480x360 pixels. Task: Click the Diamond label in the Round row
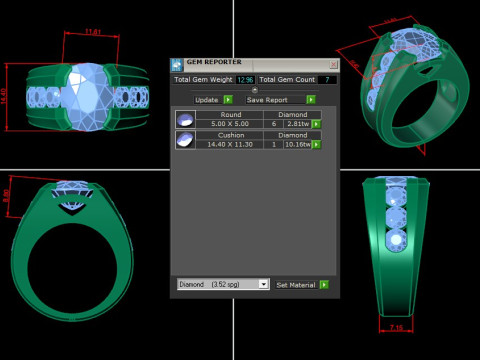tap(293, 115)
